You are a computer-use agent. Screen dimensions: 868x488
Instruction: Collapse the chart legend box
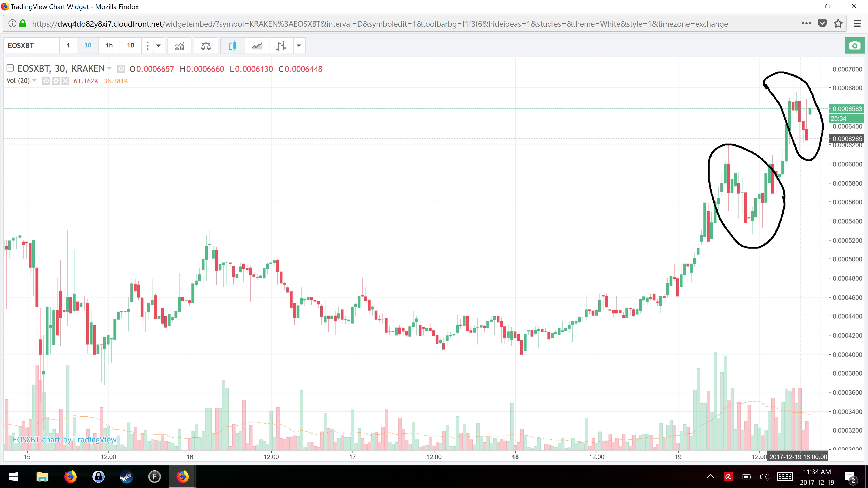pyautogui.click(x=10, y=68)
